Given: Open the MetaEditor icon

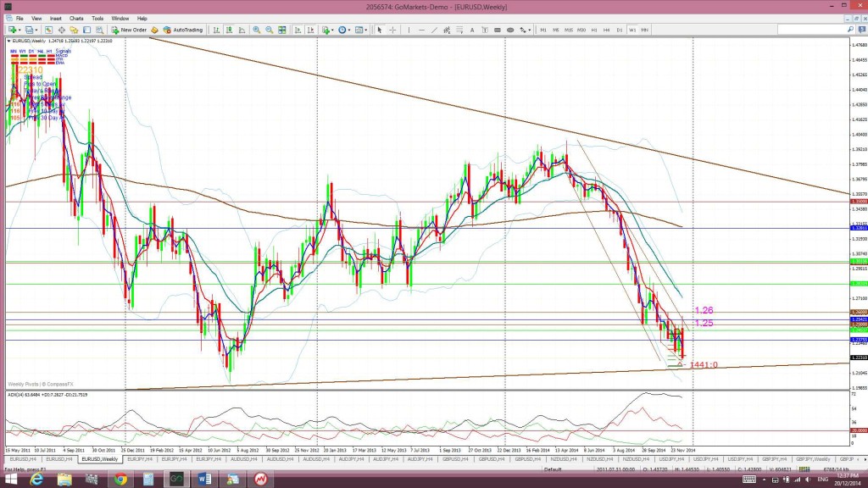Looking at the screenshot, I should tap(154, 30).
